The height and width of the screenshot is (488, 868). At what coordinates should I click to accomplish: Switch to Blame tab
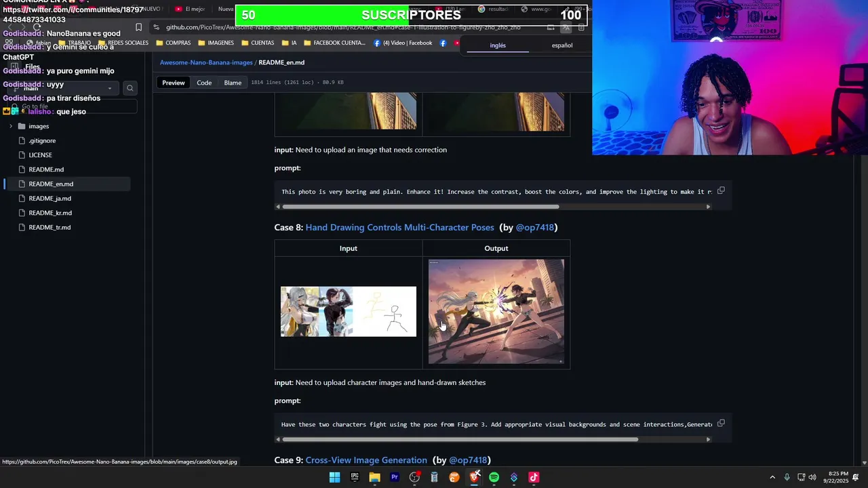click(233, 83)
